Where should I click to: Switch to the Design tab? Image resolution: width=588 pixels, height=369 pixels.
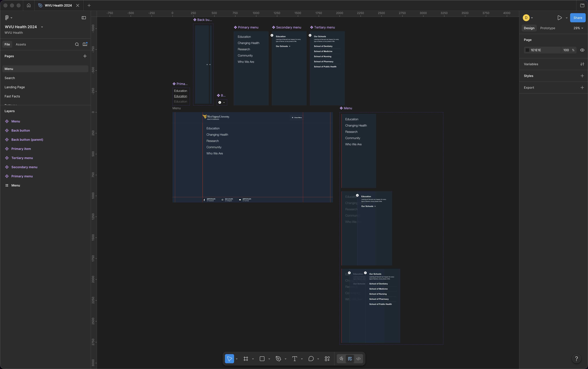529,28
